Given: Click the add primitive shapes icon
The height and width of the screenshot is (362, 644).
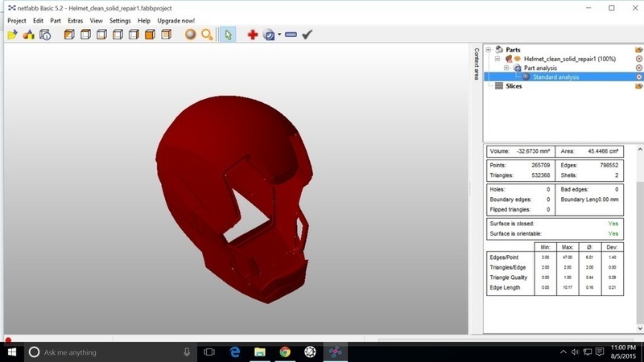Looking at the screenshot, I should (28, 35).
